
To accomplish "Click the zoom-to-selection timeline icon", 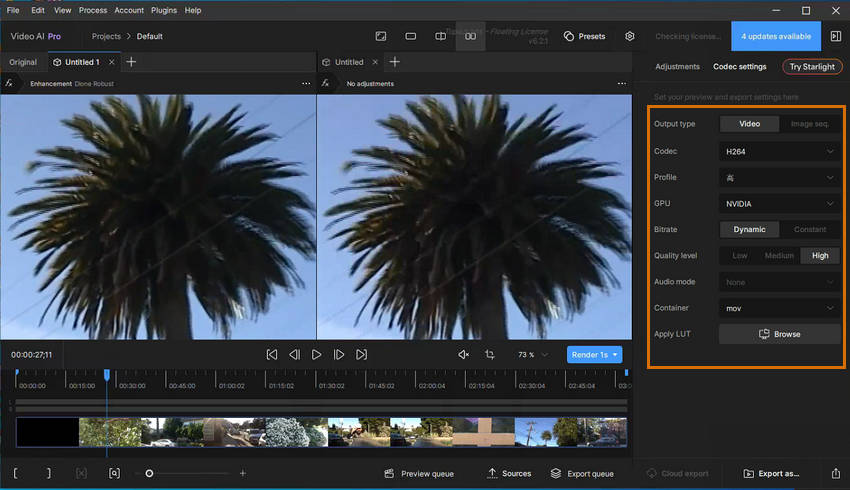I will 114,473.
